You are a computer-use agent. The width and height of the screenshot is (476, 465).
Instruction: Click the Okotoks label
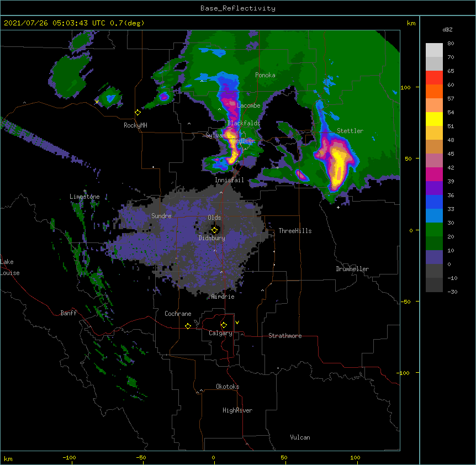coord(228,387)
